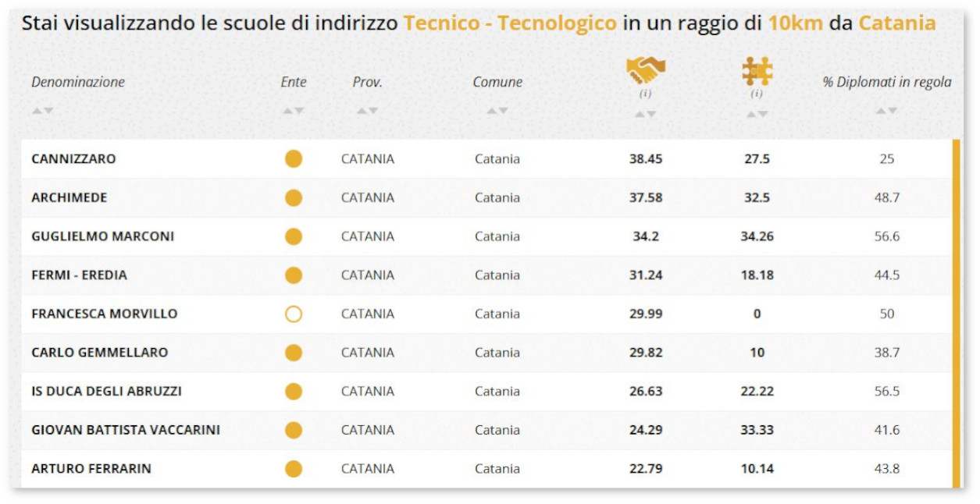
Task: Click the hollow Ente circle for Francesca Morvillo
Action: (x=294, y=314)
